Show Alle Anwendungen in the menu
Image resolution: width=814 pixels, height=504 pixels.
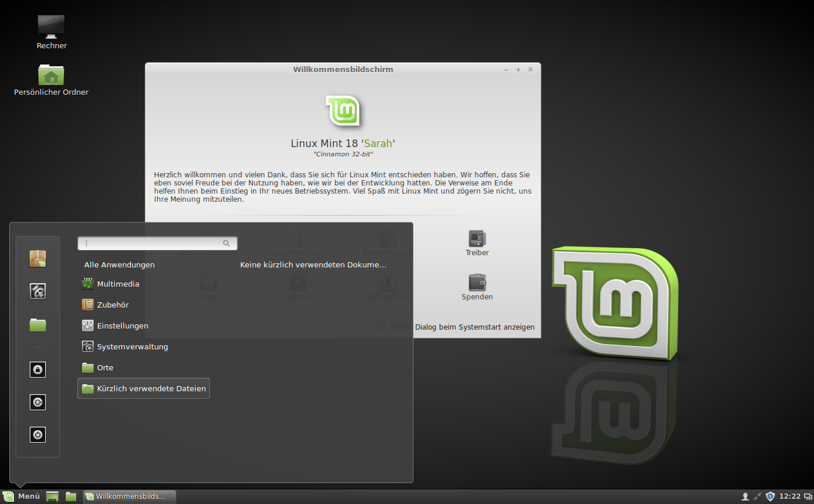pos(119,265)
